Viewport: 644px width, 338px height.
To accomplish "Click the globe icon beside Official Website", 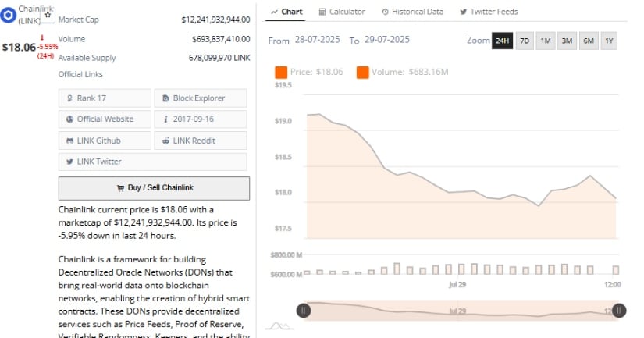I will pos(69,119).
